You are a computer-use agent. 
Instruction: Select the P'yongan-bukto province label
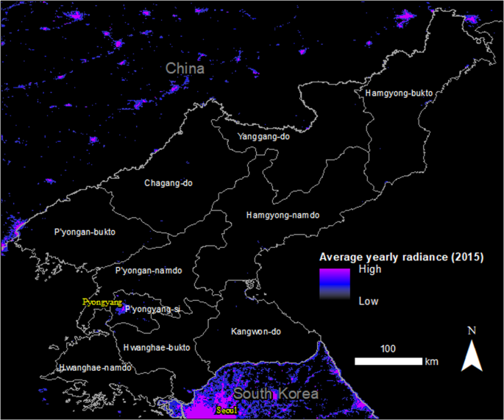pyautogui.click(x=85, y=232)
